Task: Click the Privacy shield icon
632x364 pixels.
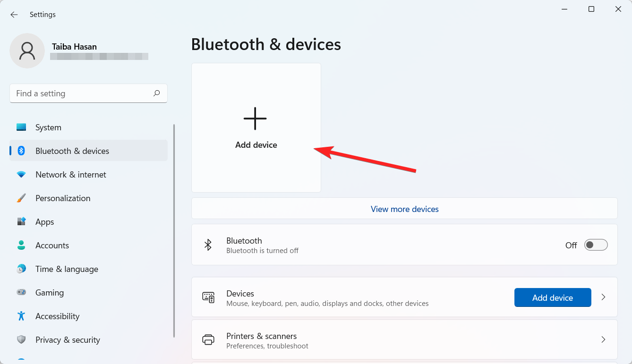Action: 21,340
